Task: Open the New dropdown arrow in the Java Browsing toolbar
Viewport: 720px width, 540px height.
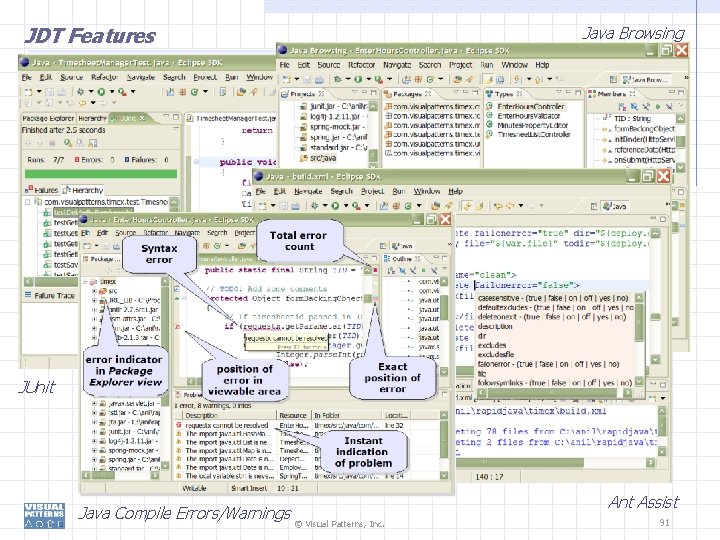Action: (296, 79)
